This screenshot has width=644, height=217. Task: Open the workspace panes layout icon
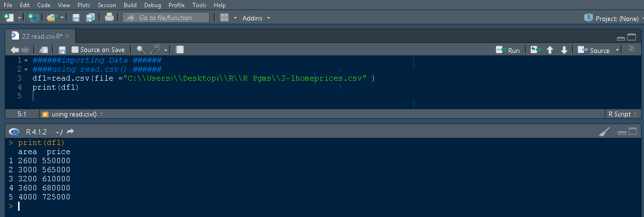pos(224,18)
